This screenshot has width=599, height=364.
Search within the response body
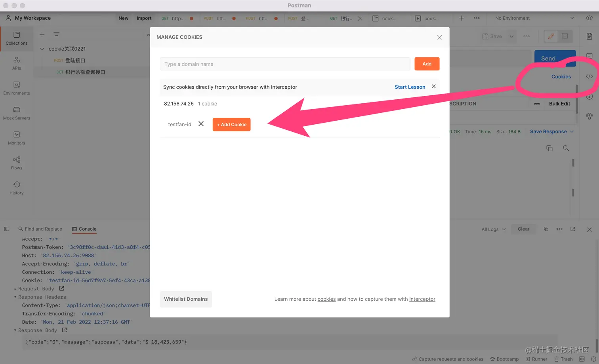(x=566, y=148)
